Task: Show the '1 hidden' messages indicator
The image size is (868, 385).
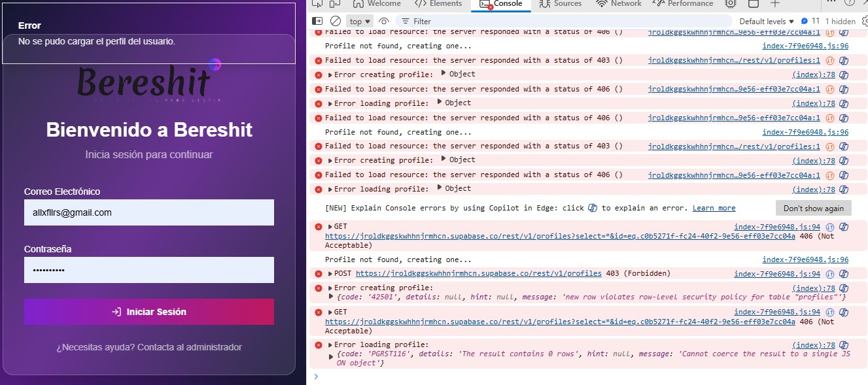Action: click(x=841, y=22)
